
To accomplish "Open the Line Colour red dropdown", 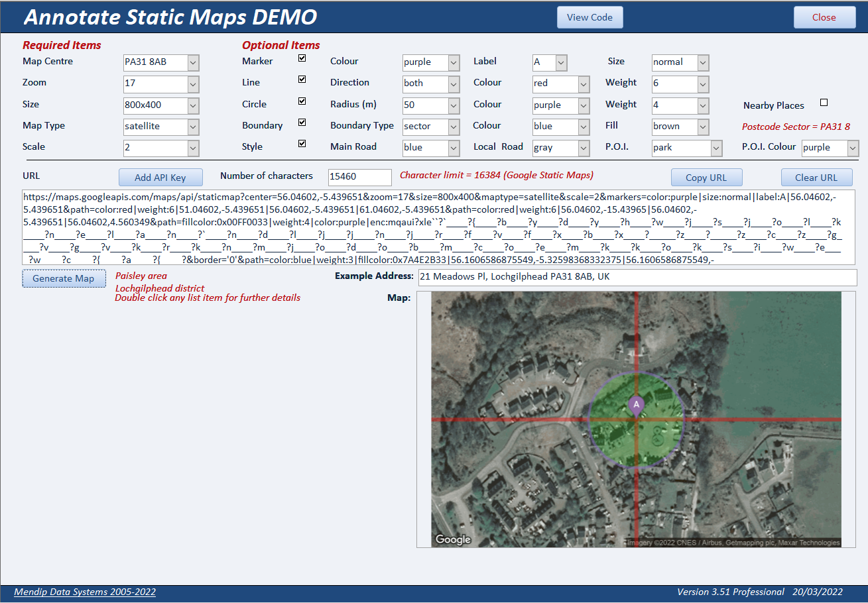I will (x=584, y=84).
